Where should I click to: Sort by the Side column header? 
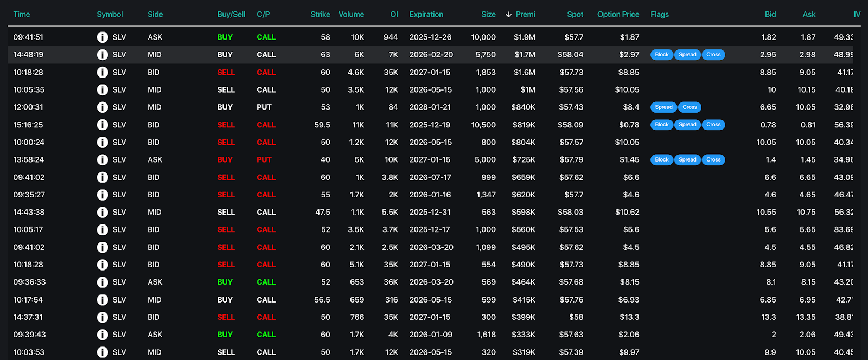[x=155, y=15]
